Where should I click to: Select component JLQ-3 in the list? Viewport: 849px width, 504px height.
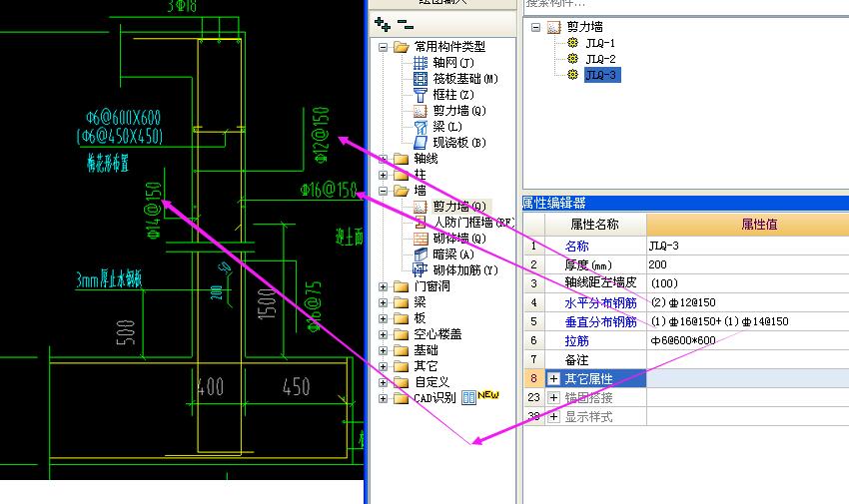601,75
